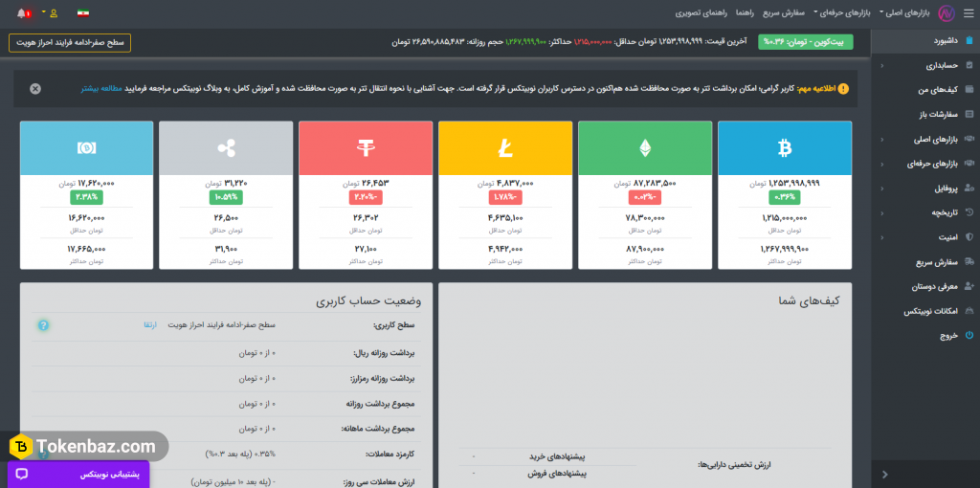This screenshot has height=488, width=980.
Task: Click the سفارشات باز list icon
Action: click(969, 115)
